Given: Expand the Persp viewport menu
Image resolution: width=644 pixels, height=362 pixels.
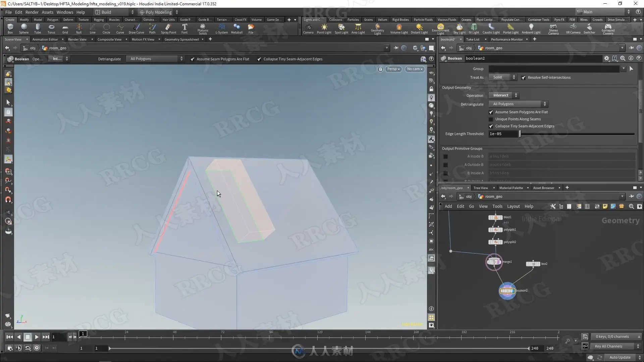Looking at the screenshot, I should point(393,69).
